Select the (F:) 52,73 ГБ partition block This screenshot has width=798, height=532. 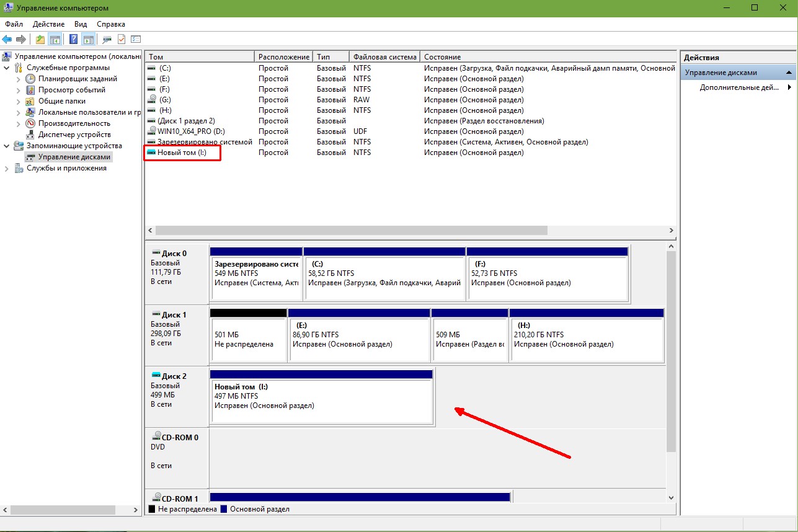click(548, 273)
